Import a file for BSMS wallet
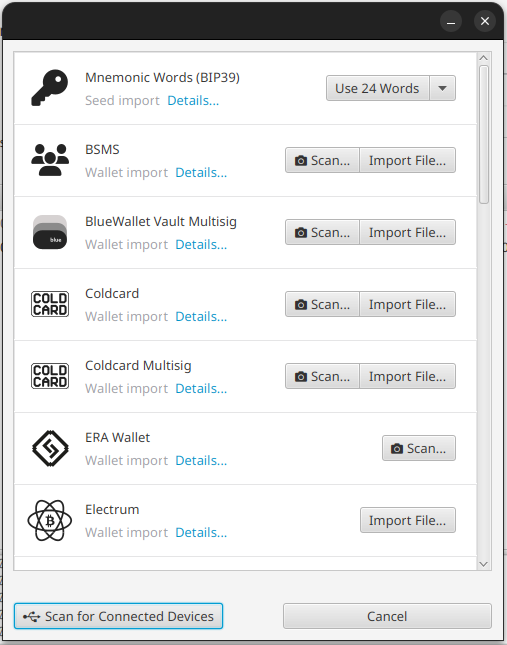This screenshot has height=645, width=507. tap(407, 160)
